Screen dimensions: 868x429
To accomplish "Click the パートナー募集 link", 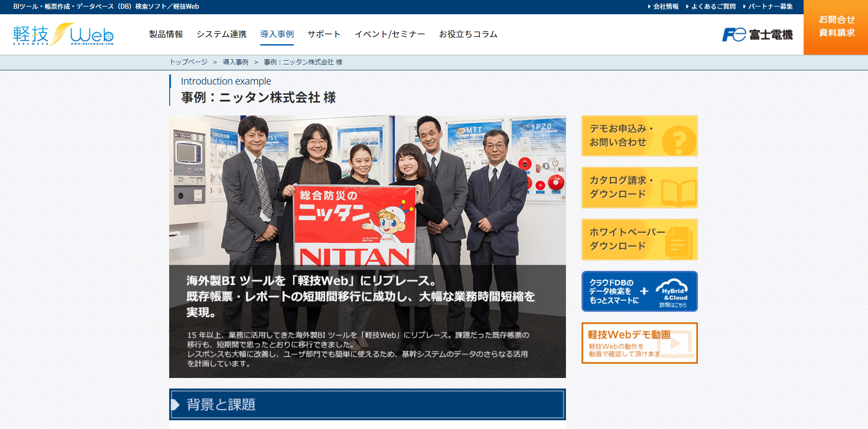I will pos(768,6).
